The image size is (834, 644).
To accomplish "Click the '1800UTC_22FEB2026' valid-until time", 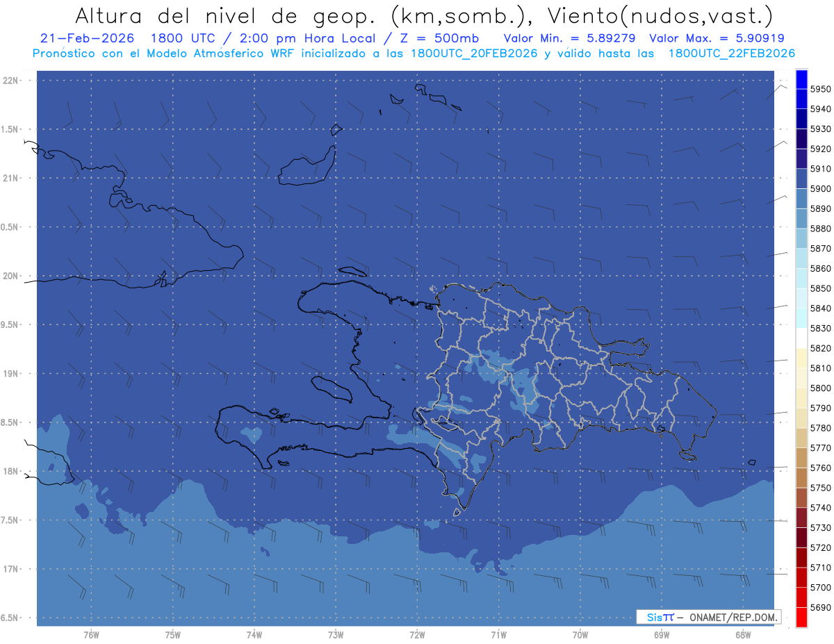I will (732, 53).
